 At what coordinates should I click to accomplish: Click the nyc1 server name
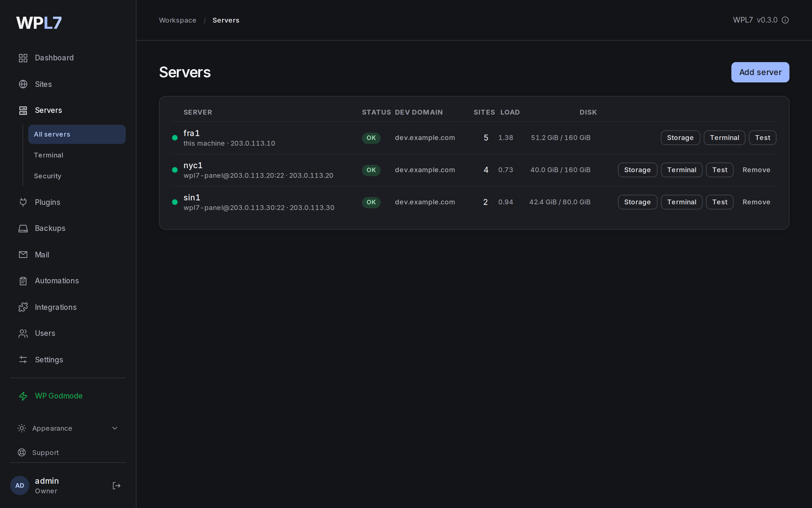point(193,166)
